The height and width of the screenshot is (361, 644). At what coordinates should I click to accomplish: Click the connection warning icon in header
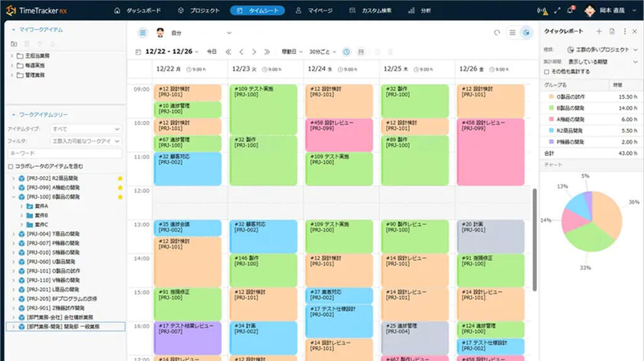(x=542, y=11)
